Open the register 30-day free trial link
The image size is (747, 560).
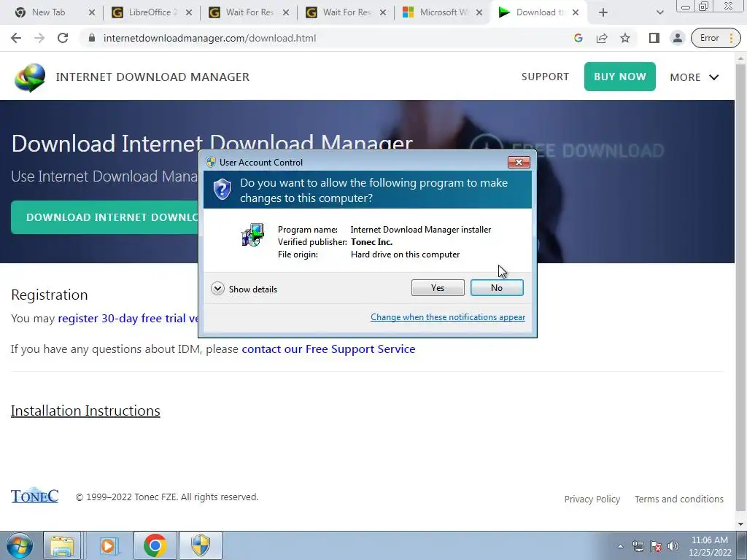(128, 318)
